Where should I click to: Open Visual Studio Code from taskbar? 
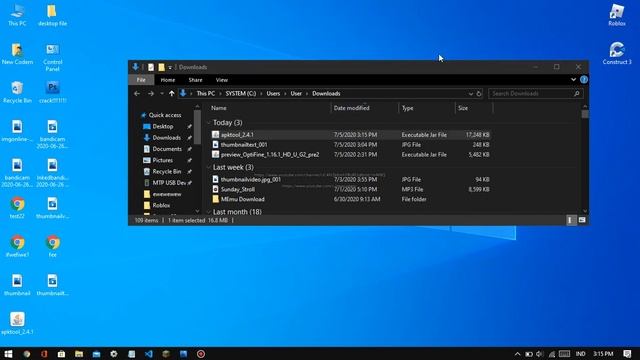click(149, 354)
